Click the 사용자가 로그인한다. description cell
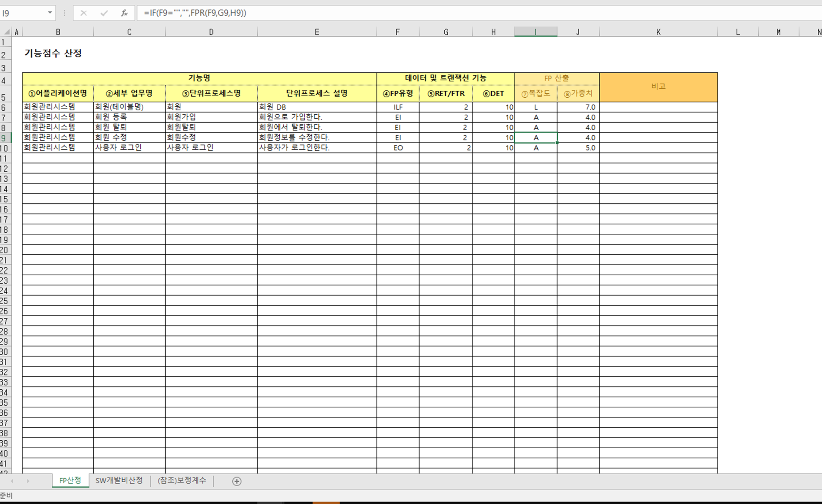Screen dimensions: 822x504 click(x=316, y=148)
